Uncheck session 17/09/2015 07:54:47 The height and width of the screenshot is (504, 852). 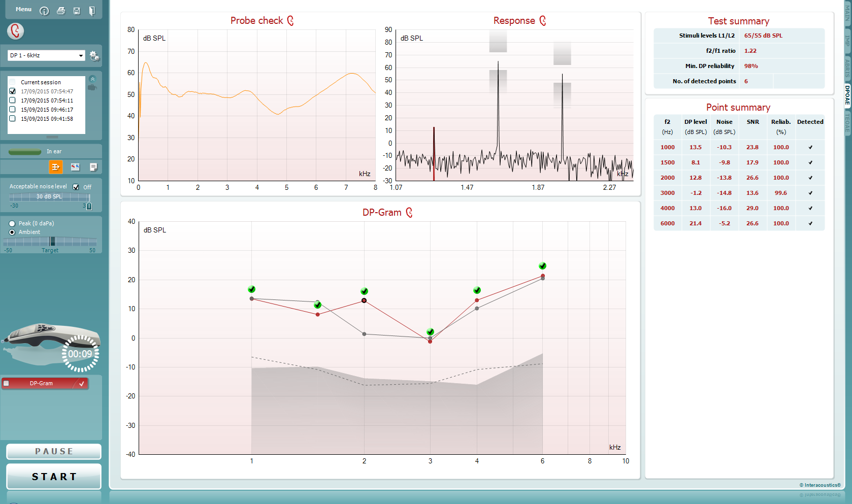tap(12, 91)
